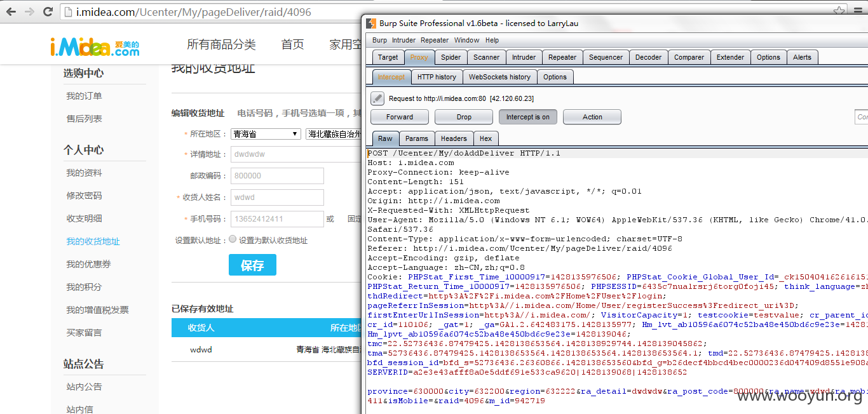Screen dimensions: 868x414
Task: Click the 手机号码 field showing 13652412411
Action: [x=277, y=219]
